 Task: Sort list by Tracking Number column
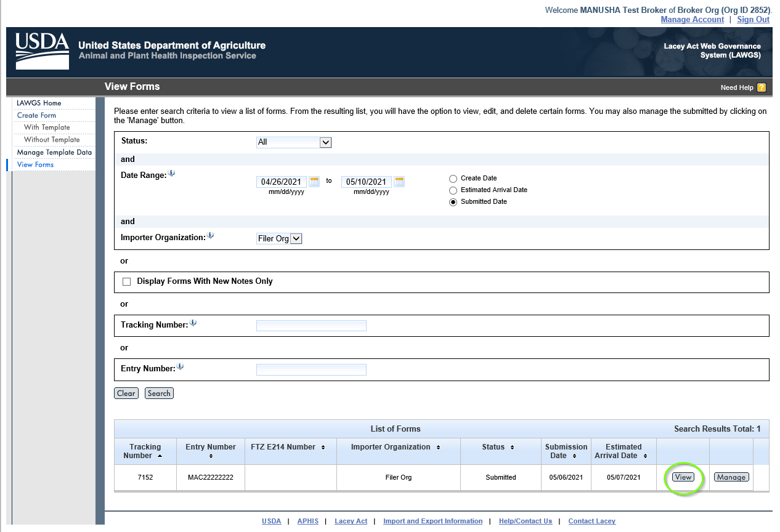tap(145, 451)
